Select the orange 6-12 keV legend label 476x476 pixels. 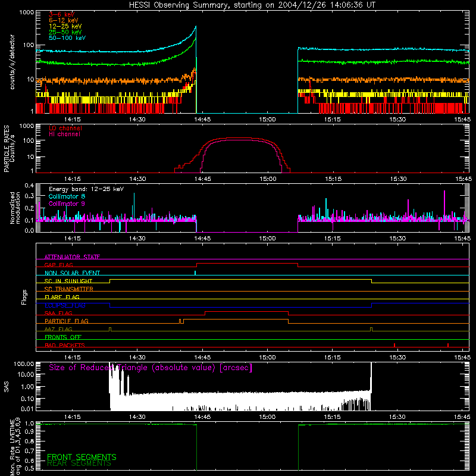point(64,20)
